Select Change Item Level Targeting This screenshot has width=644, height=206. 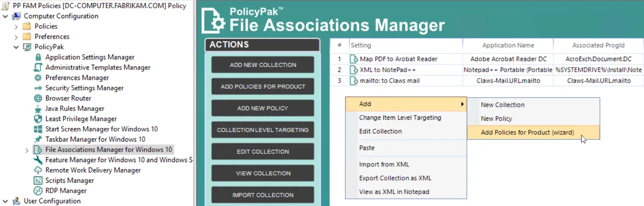pyautogui.click(x=406, y=118)
